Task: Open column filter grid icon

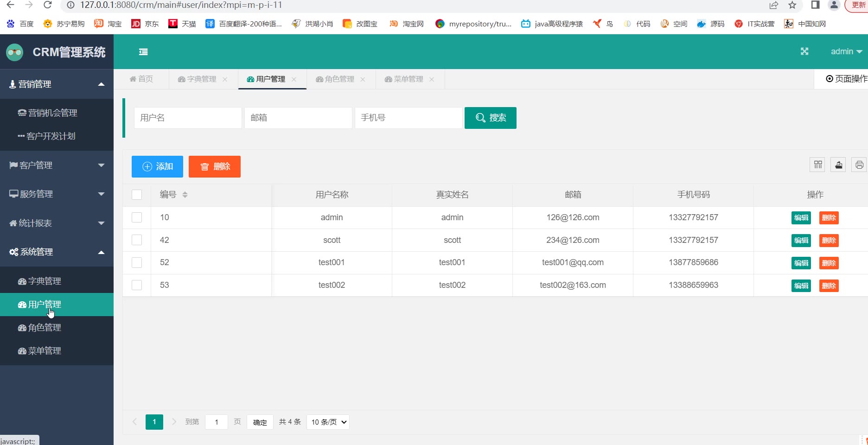Action: click(x=818, y=165)
